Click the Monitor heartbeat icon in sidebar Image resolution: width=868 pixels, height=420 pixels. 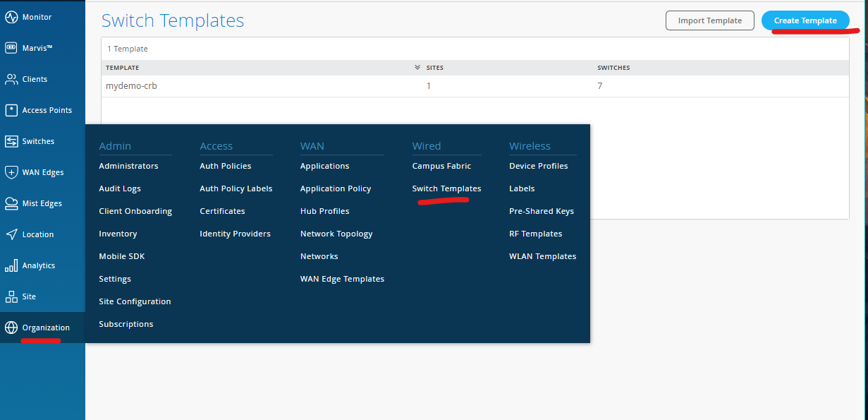click(11, 17)
